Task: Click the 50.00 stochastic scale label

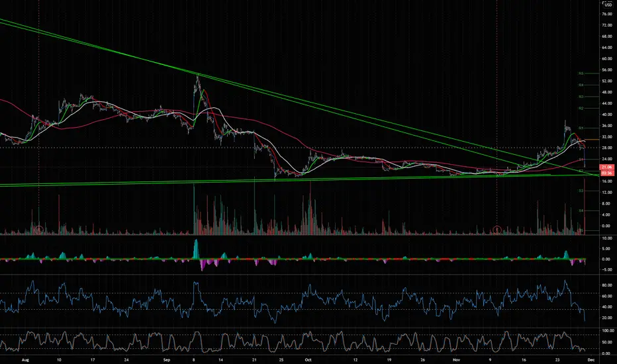Action: pos(607,343)
